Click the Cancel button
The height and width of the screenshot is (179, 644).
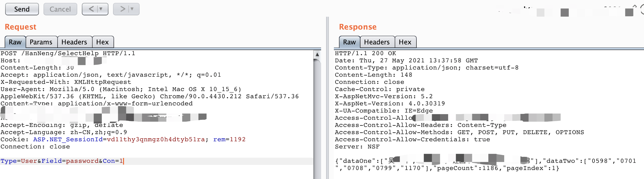[x=60, y=9]
